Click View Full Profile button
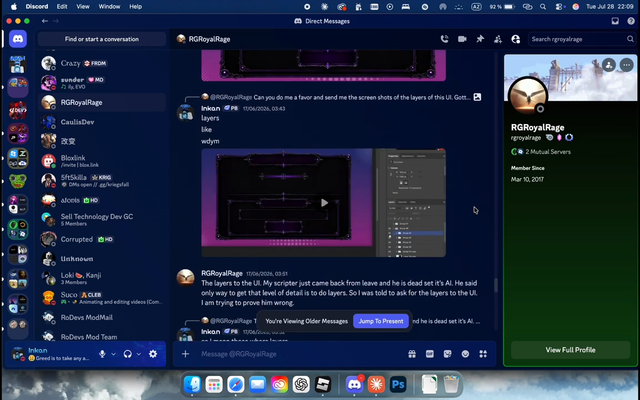Viewport: 640px width, 400px height. click(x=570, y=350)
